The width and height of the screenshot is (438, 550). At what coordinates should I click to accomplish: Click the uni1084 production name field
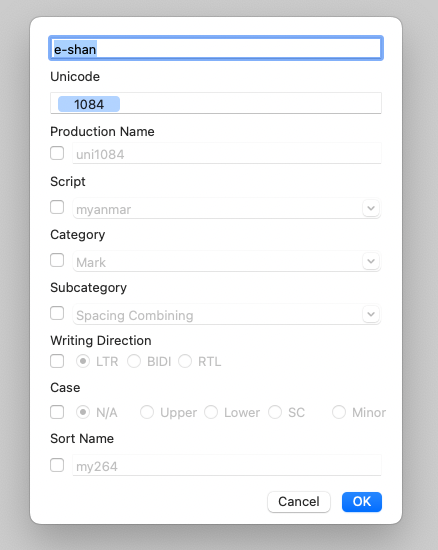tap(227, 153)
